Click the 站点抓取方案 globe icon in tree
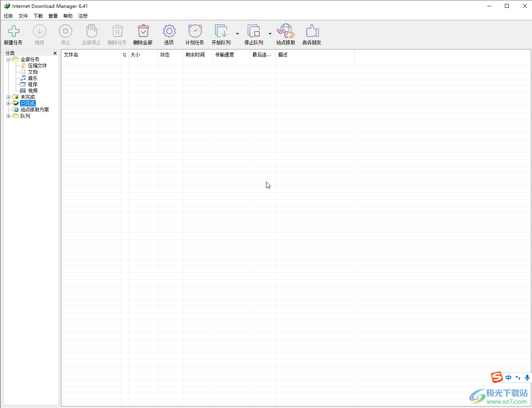This screenshot has height=408, width=532. (x=16, y=110)
